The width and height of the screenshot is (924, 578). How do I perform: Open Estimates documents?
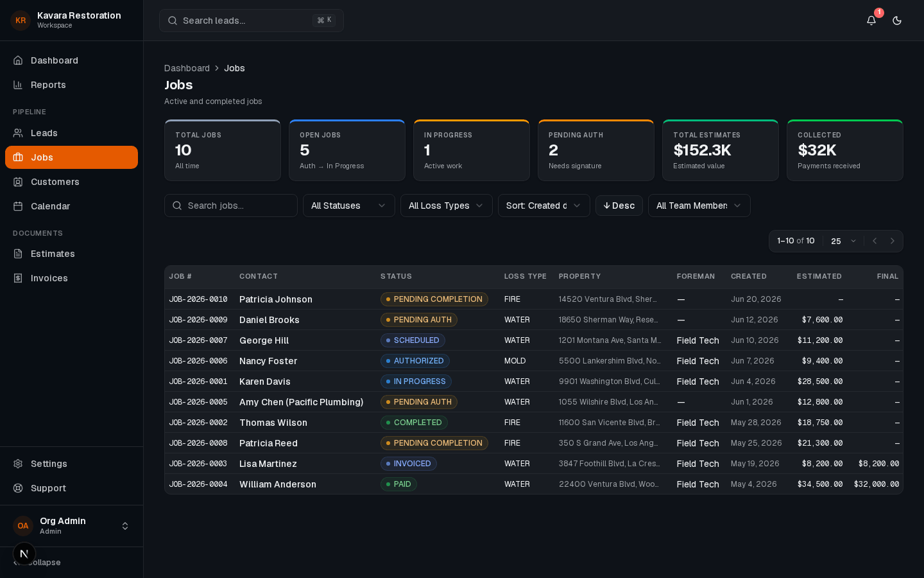[71, 254]
